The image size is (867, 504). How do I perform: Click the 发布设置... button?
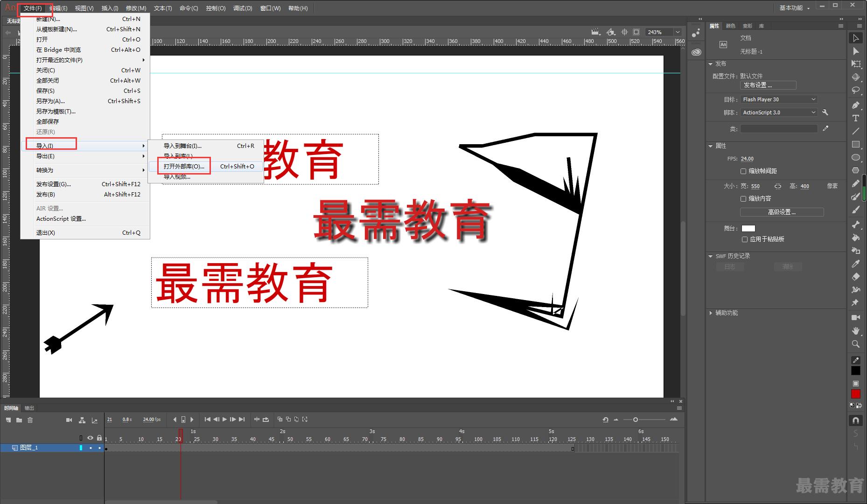(x=768, y=85)
